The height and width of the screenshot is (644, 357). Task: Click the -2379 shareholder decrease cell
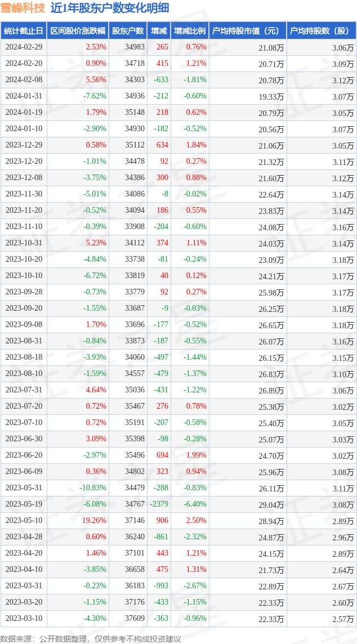159,504
